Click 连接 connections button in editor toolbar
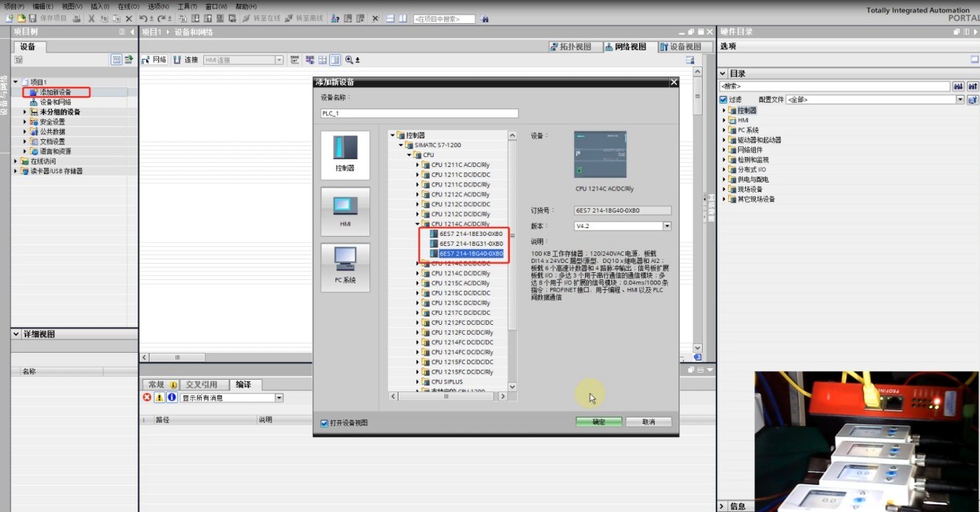The height and width of the screenshot is (512, 980). click(185, 60)
